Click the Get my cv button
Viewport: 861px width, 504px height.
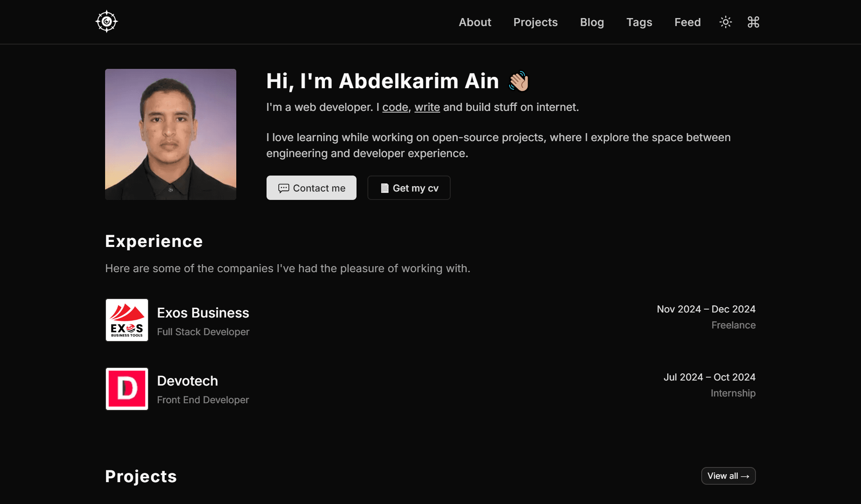pyautogui.click(x=409, y=188)
